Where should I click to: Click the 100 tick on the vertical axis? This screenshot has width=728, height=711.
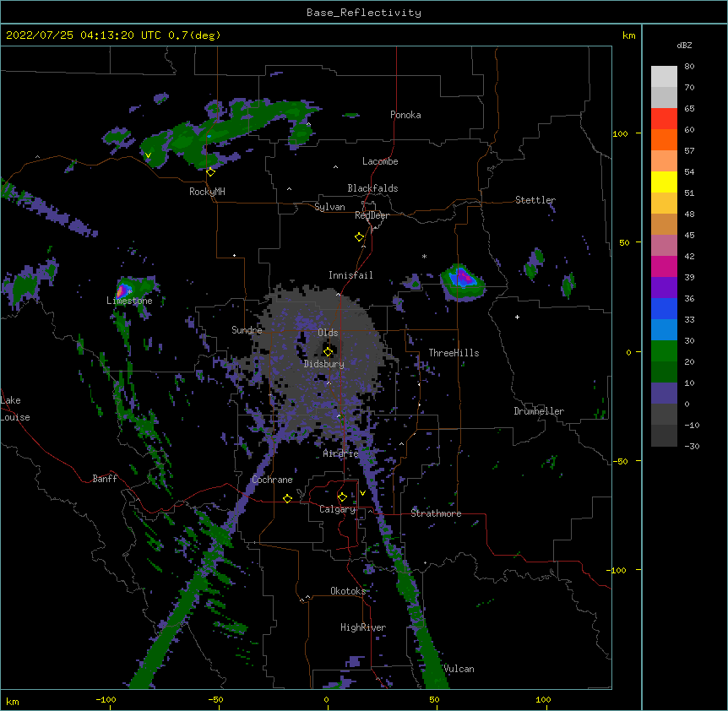pos(620,133)
